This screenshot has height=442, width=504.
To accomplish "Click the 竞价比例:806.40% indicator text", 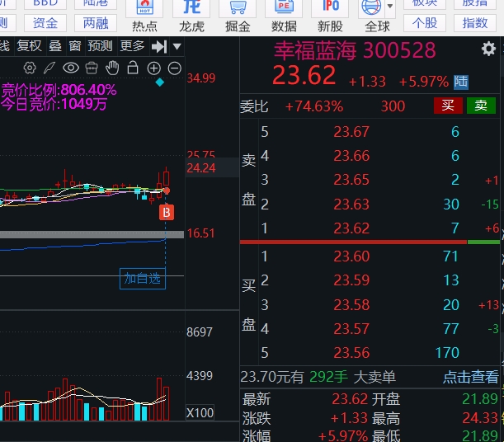I will pyautogui.click(x=59, y=90).
